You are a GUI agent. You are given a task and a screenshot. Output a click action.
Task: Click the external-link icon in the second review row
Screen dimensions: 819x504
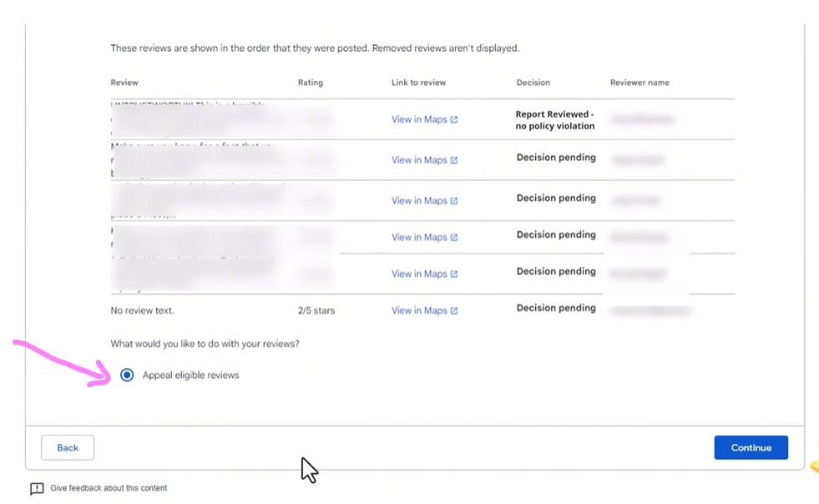pos(454,160)
